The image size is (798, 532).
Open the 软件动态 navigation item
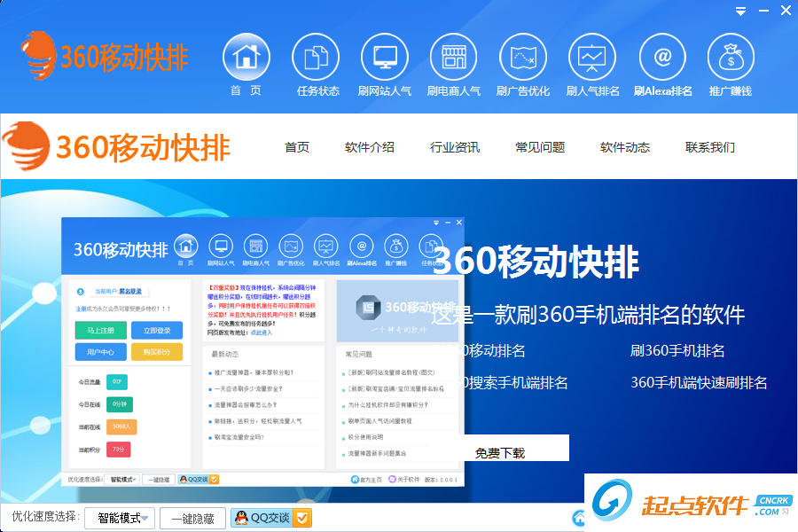[x=625, y=147]
